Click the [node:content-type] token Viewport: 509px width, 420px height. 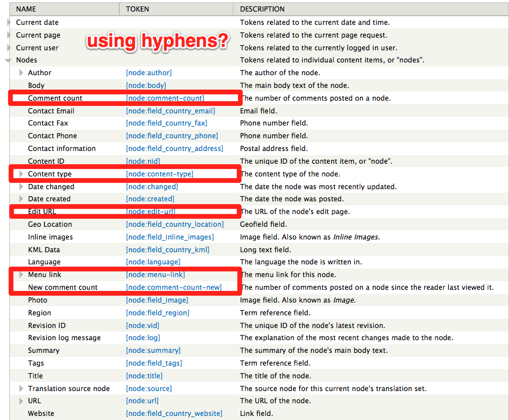click(x=159, y=174)
